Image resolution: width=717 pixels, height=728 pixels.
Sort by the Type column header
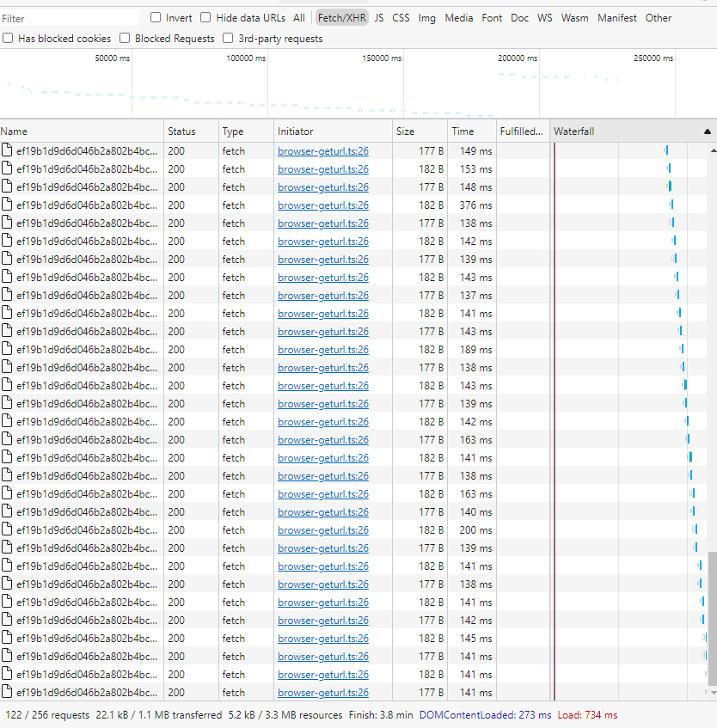tap(246, 132)
